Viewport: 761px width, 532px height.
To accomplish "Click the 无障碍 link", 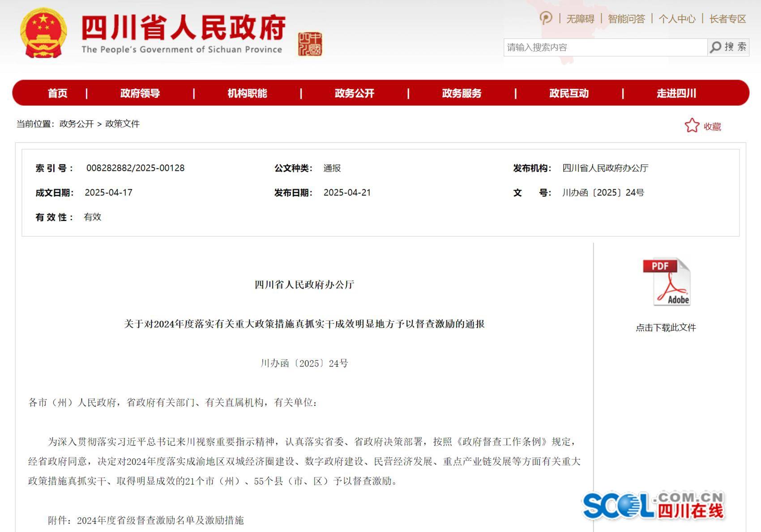I will click(580, 19).
